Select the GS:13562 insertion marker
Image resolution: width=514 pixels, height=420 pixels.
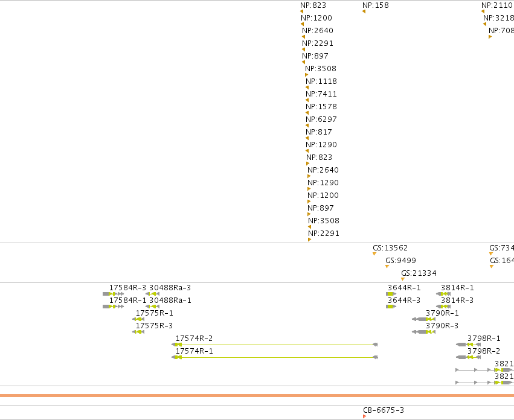pyautogui.click(x=374, y=254)
